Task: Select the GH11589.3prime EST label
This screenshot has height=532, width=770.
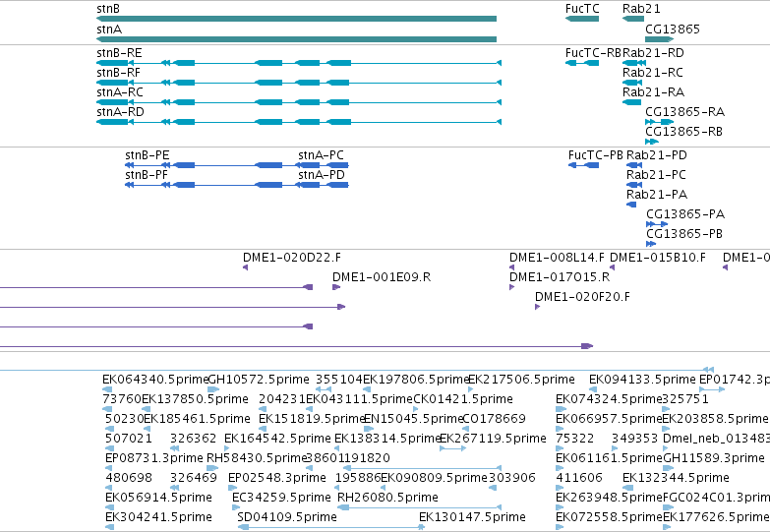Action: tap(714, 458)
